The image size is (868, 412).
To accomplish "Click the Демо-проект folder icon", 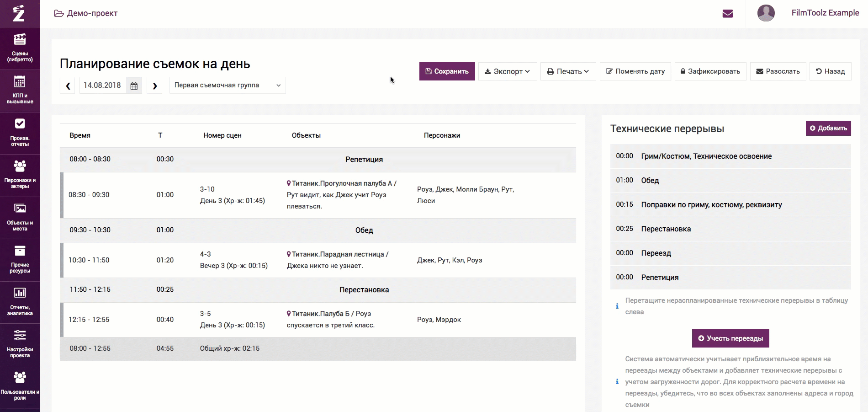I will click(x=58, y=13).
